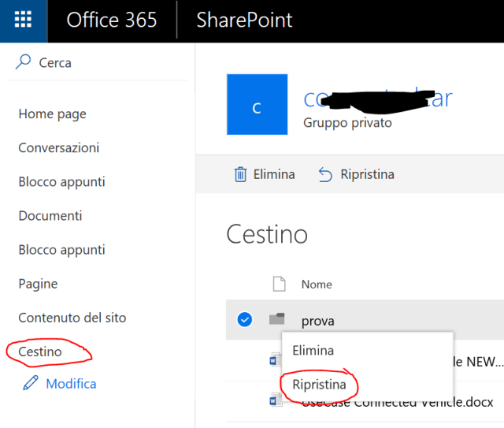Image resolution: width=504 pixels, height=428 pixels.
Task: Sort by the Nome column header
Action: pos(317,284)
